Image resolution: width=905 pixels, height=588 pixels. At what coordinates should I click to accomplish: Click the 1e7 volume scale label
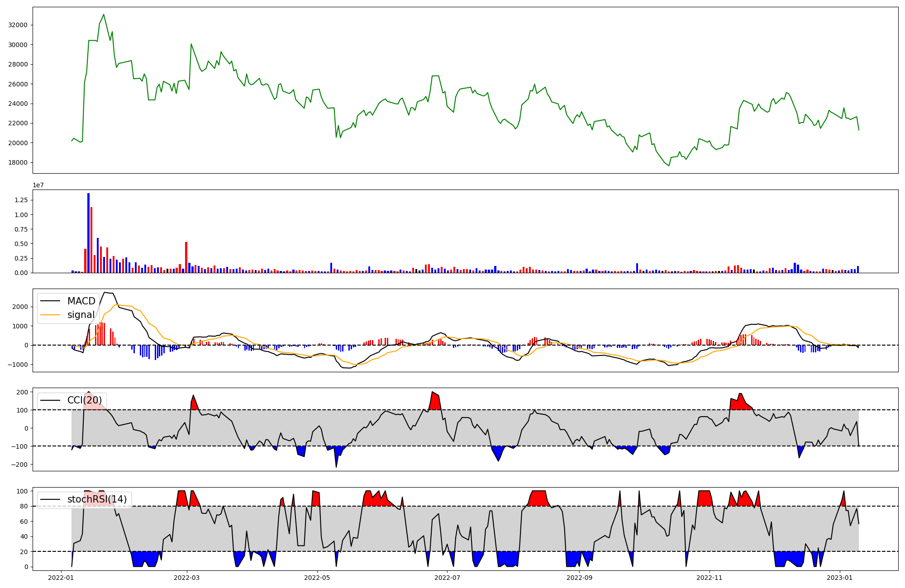point(38,185)
